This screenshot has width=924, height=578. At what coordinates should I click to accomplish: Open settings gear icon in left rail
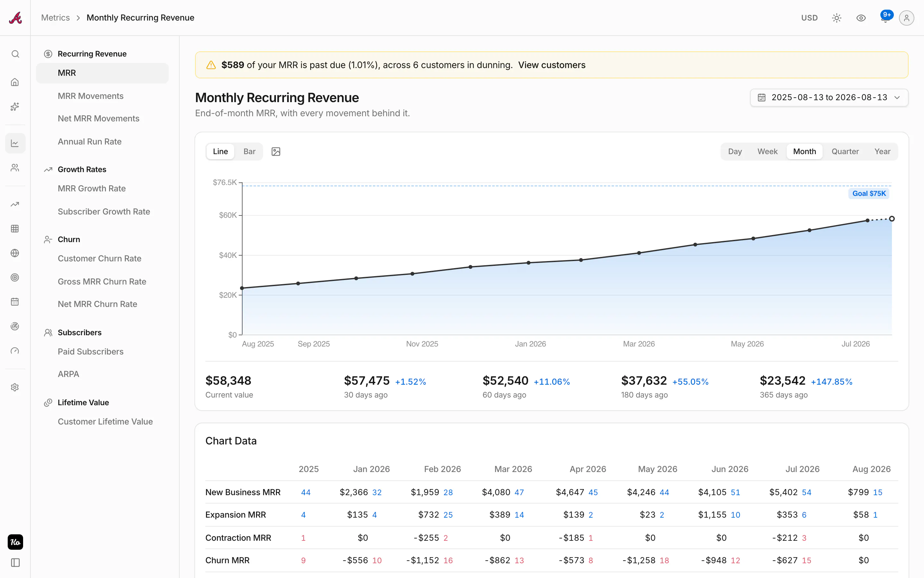(x=15, y=387)
